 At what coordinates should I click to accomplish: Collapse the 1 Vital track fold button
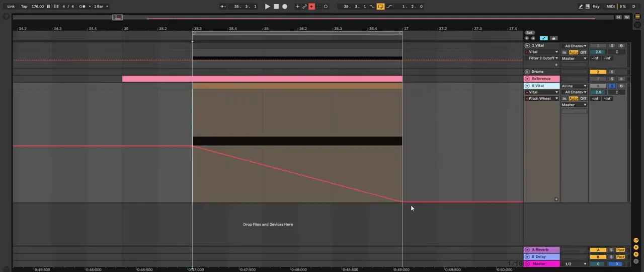pyautogui.click(x=527, y=45)
